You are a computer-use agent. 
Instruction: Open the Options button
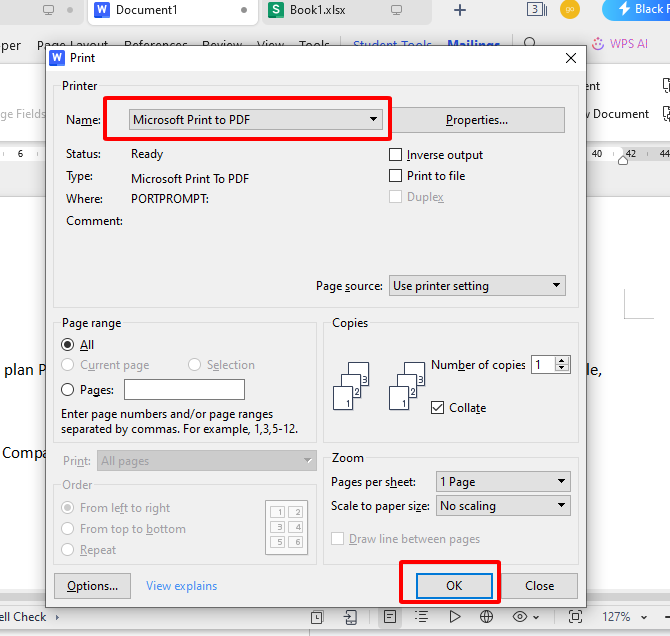point(92,586)
